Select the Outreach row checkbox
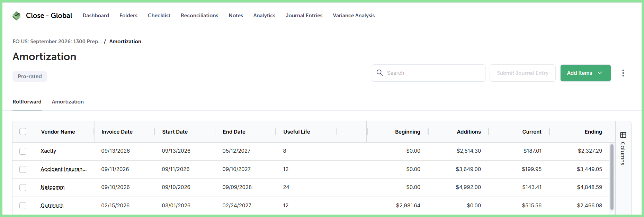Image resolution: width=644 pixels, height=217 pixels. (23, 206)
